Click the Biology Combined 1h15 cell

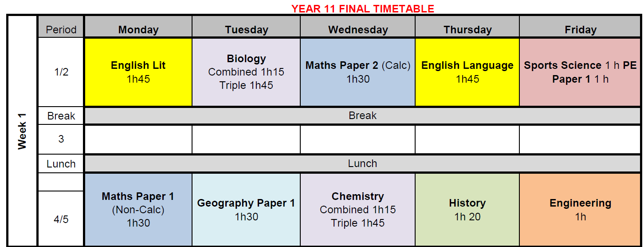pos(246,72)
